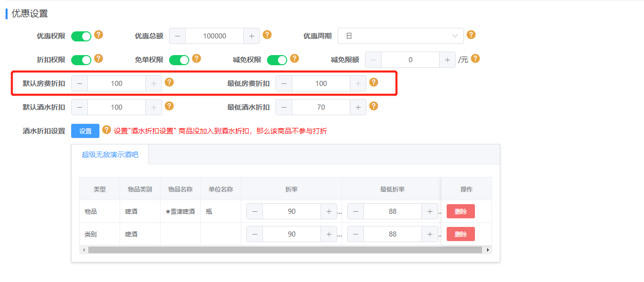Delete the 类别 啤酒 row

click(461, 234)
